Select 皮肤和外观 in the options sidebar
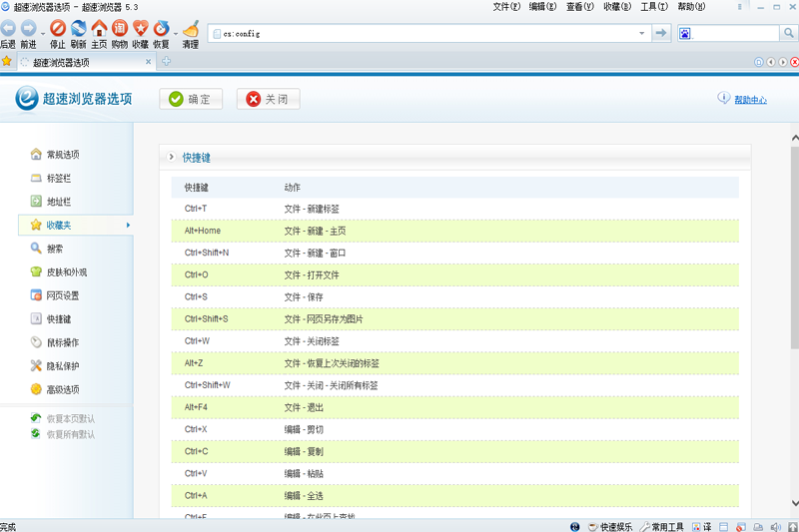The width and height of the screenshot is (799, 532). point(66,271)
